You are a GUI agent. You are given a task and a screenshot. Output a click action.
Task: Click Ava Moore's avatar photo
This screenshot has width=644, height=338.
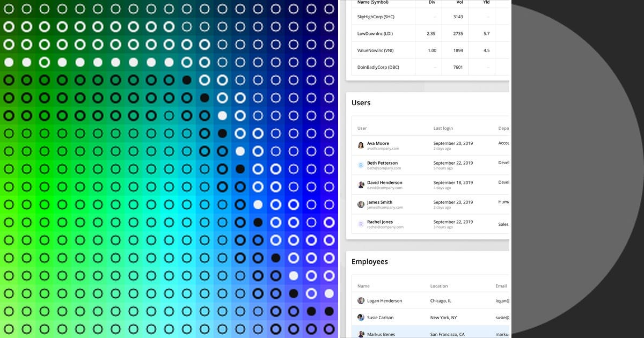361,145
